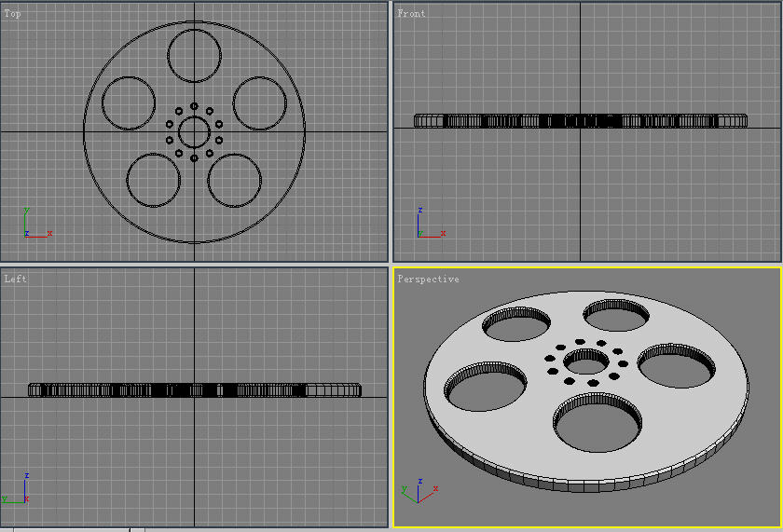Screen dimensions: 783x532
Task: Select the reel wireframe in Front viewport
Action: point(580,121)
